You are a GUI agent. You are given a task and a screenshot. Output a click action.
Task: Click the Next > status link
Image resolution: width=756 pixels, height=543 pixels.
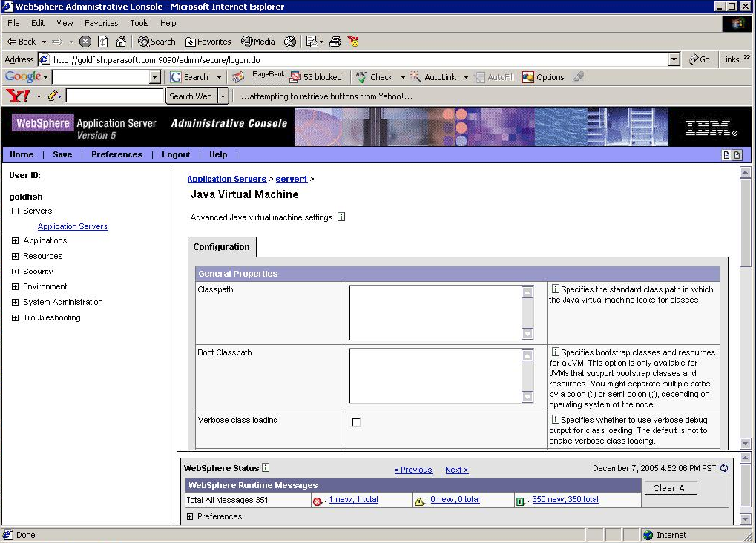click(x=456, y=470)
